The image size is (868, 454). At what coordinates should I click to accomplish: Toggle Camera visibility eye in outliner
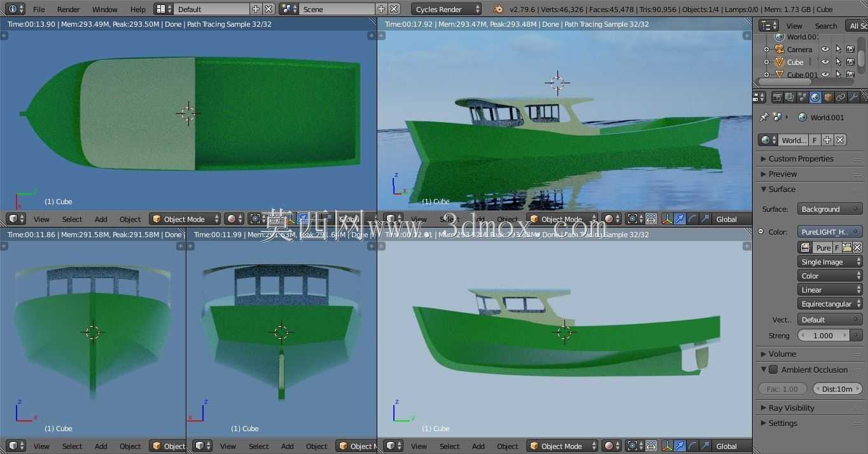point(825,49)
